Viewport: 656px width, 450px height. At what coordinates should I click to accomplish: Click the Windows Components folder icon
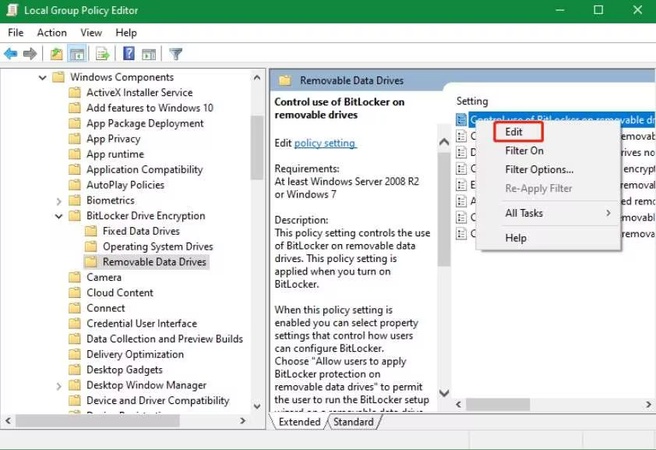click(x=58, y=77)
